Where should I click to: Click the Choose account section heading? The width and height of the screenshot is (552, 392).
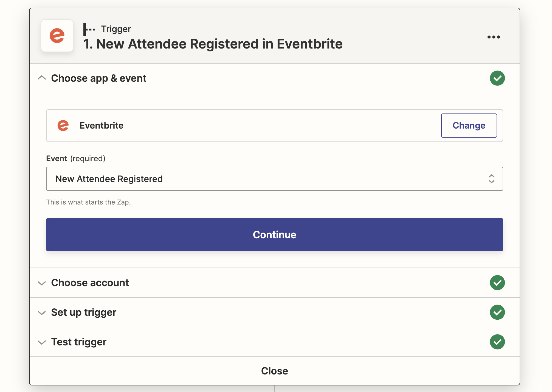[x=89, y=283]
